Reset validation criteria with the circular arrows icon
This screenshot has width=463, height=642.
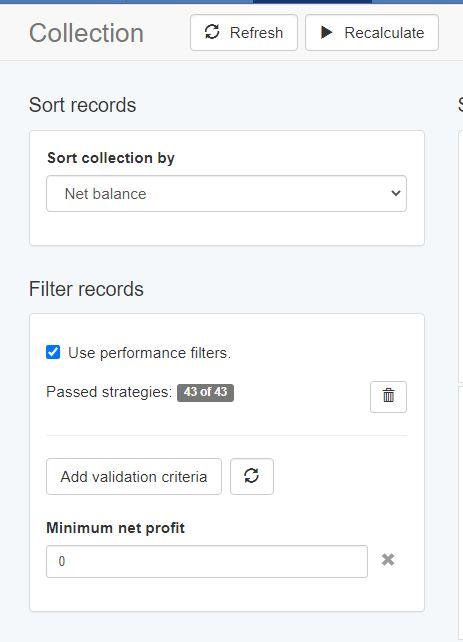(x=252, y=476)
